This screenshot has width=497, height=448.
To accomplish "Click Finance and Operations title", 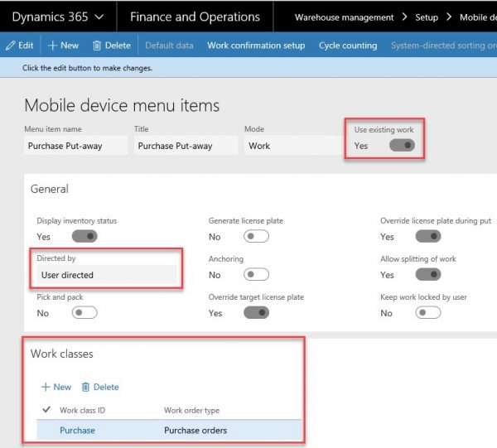I will [195, 17].
